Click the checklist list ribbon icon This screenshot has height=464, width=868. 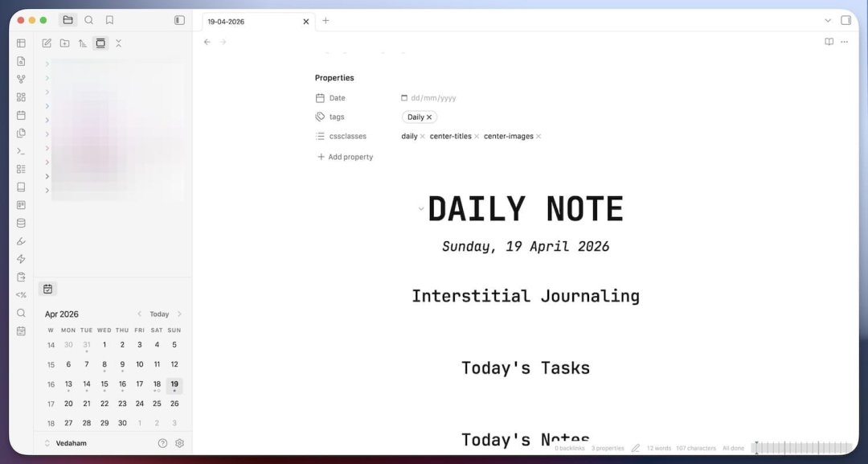coord(21,169)
